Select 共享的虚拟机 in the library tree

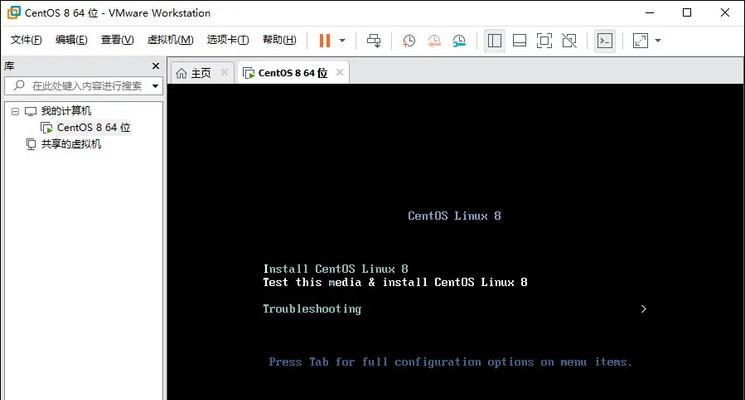point(71,144)
